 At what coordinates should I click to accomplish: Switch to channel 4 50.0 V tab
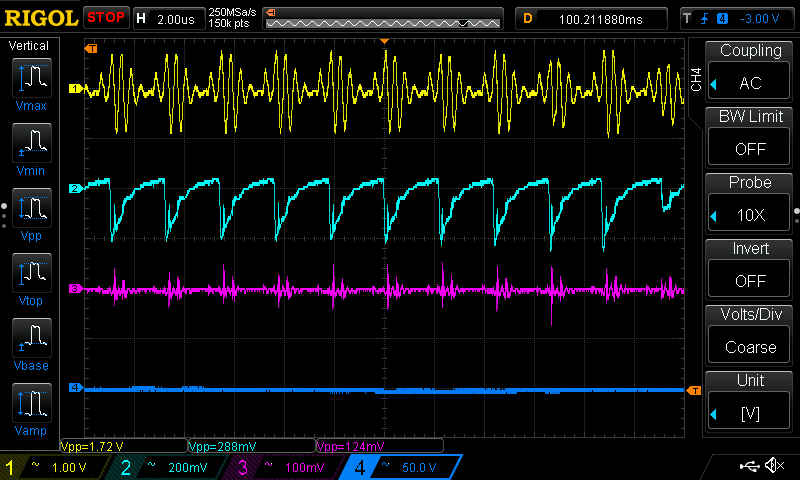coord(400,467)
